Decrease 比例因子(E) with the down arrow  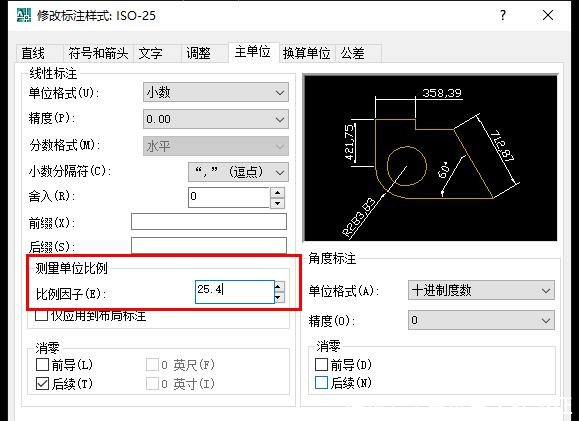point(280,297)
